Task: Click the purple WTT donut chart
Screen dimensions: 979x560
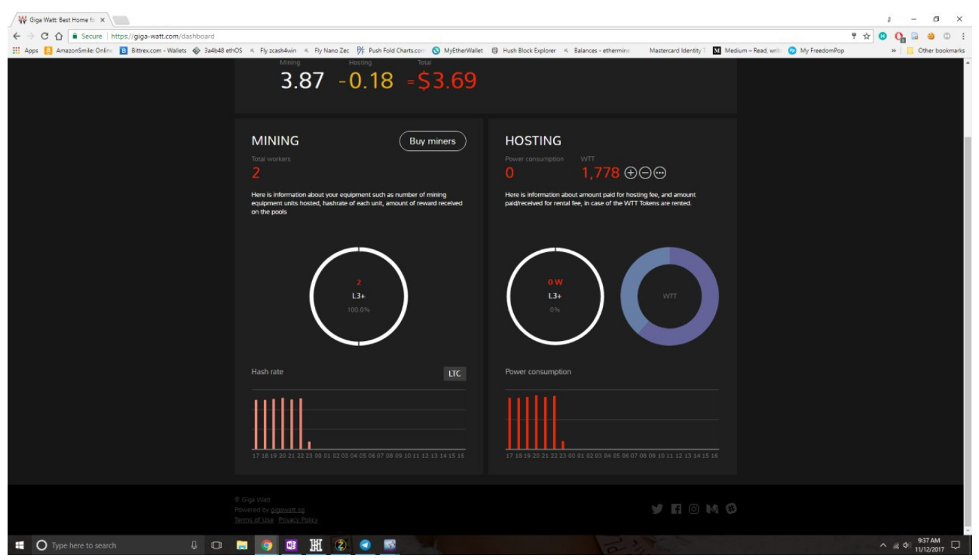Action: (670, 296)
